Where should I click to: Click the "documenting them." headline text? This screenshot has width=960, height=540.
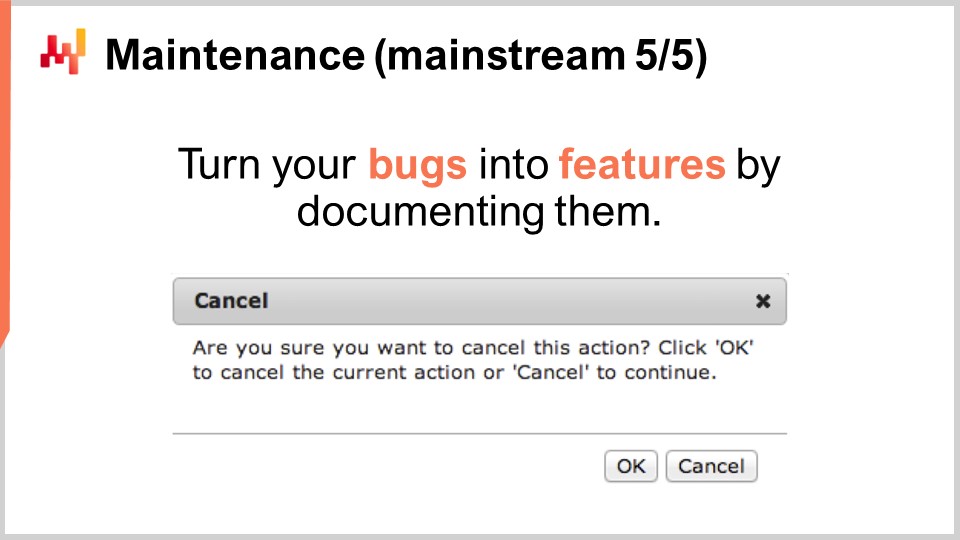479,212
